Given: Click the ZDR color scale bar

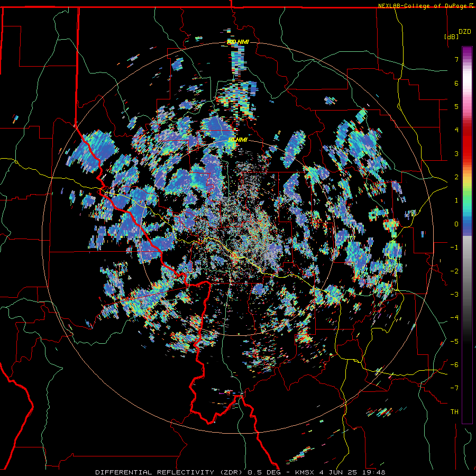Looking at the screenshot, I should tap(467, 235).
